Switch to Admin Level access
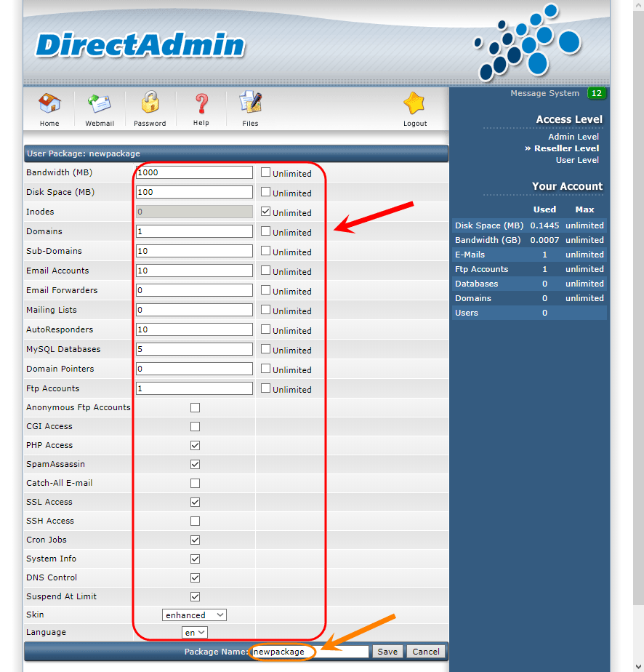 pos(573,137)
